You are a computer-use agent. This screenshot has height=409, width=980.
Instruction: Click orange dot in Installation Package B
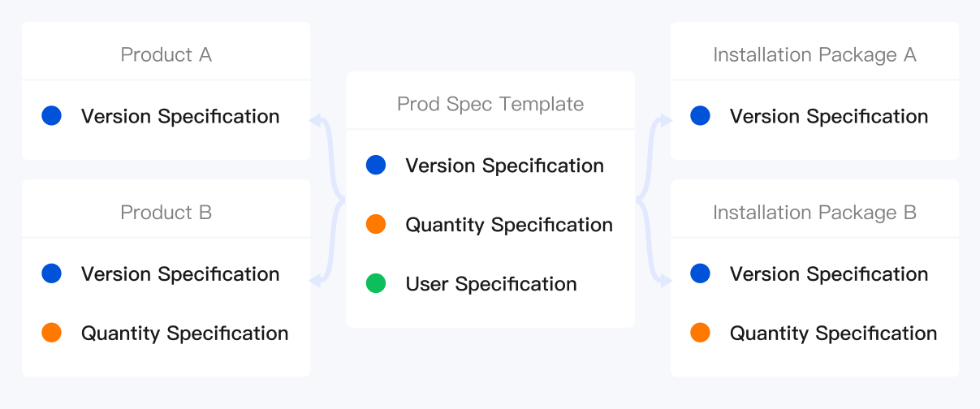[701, 333]
